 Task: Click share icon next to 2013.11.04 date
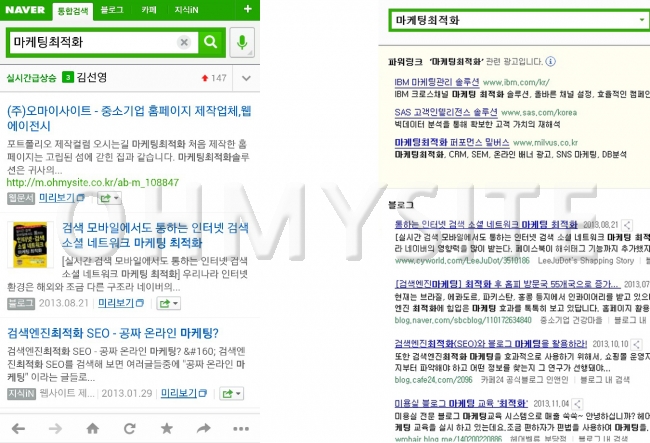click(x=577, y=404)
